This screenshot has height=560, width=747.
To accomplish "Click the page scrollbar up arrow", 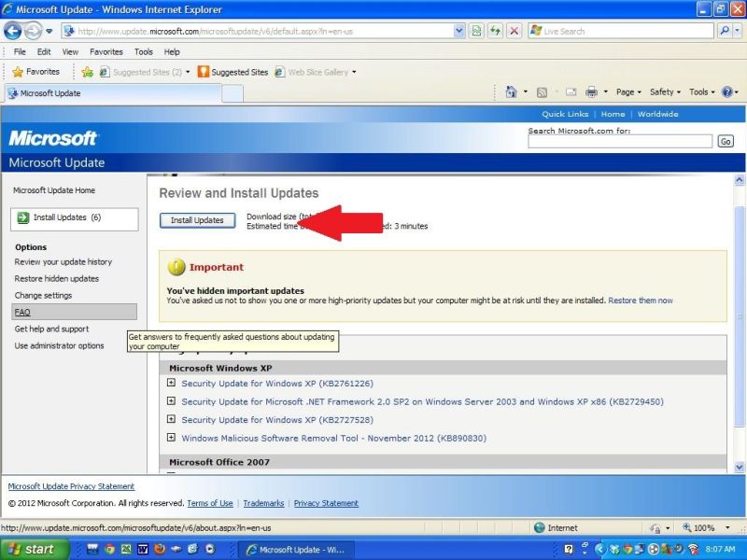I will tap(740, 180).
